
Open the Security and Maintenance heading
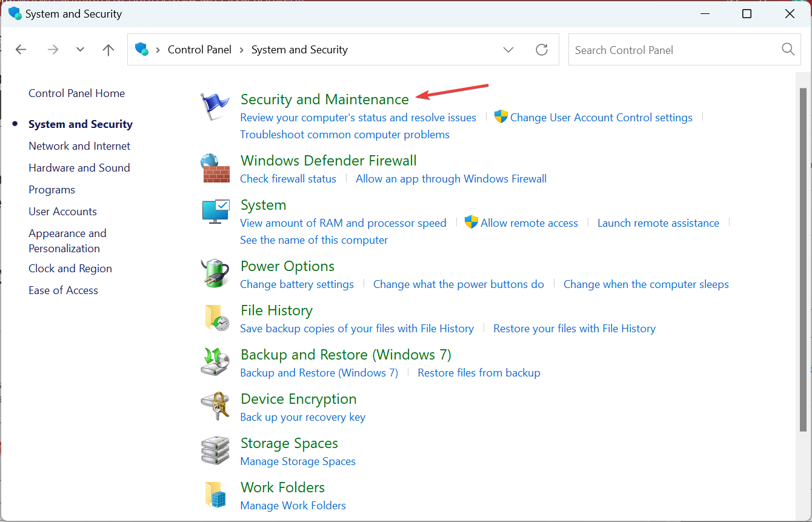[x=325, y=99]
